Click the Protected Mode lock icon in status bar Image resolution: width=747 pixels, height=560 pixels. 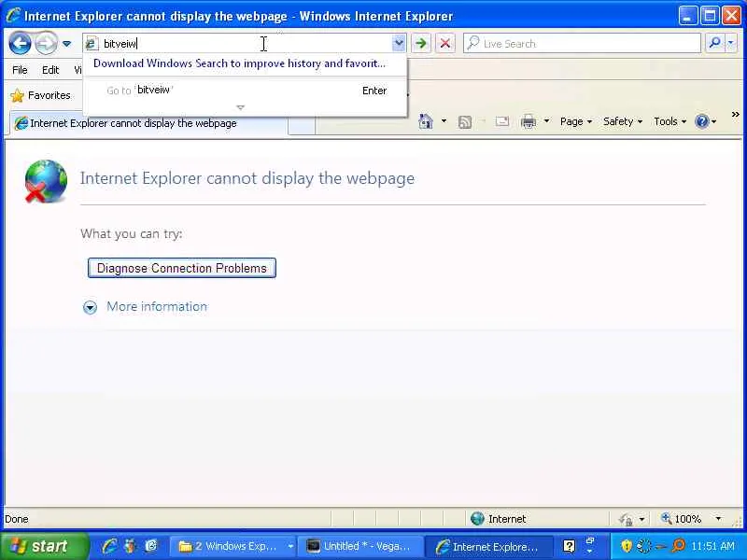[x=626, y=519]
